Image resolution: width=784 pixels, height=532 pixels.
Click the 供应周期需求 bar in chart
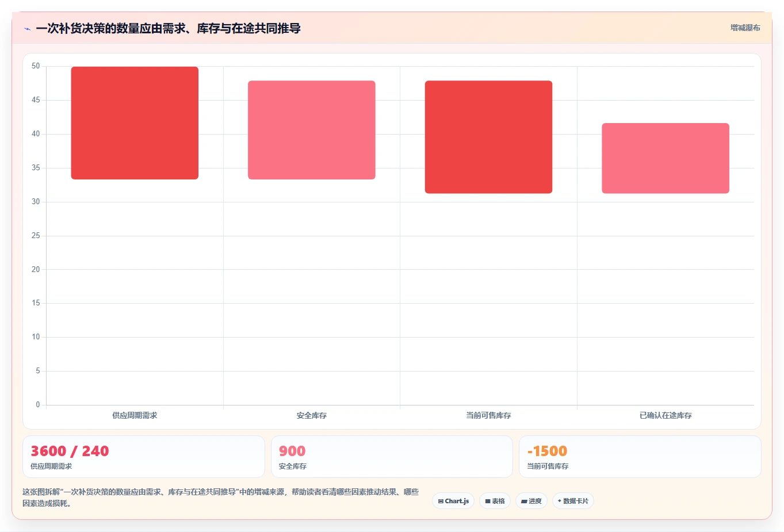135,123
